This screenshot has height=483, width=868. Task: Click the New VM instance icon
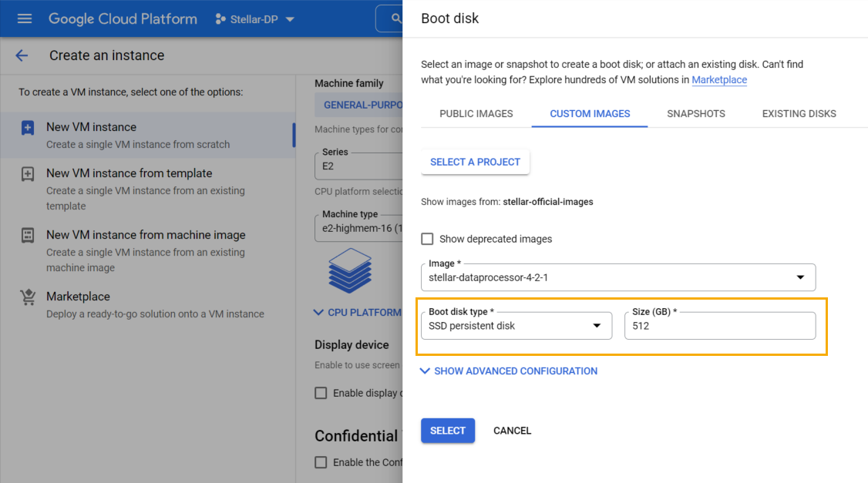click(28, 128)
